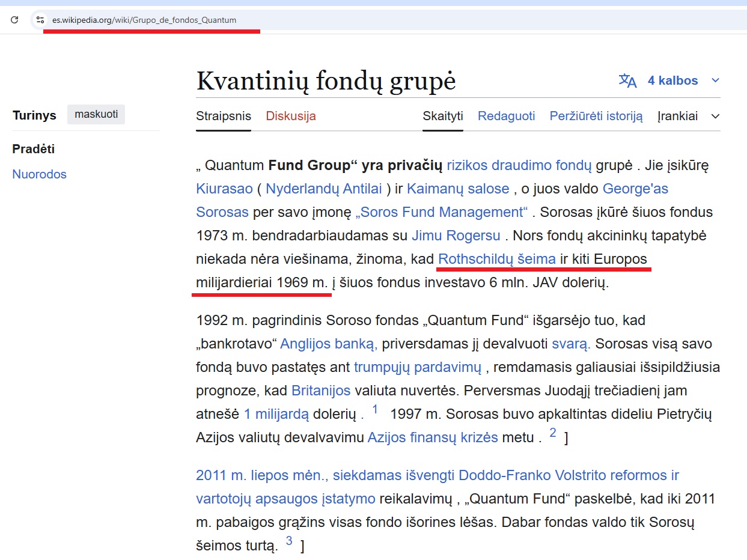Open site information icon in address bar
This screenshot has height=560, width=747.
40,20
